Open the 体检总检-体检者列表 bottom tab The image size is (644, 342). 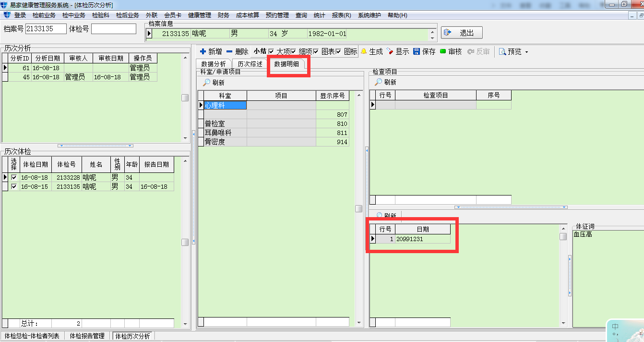click(x=32, y=336)
